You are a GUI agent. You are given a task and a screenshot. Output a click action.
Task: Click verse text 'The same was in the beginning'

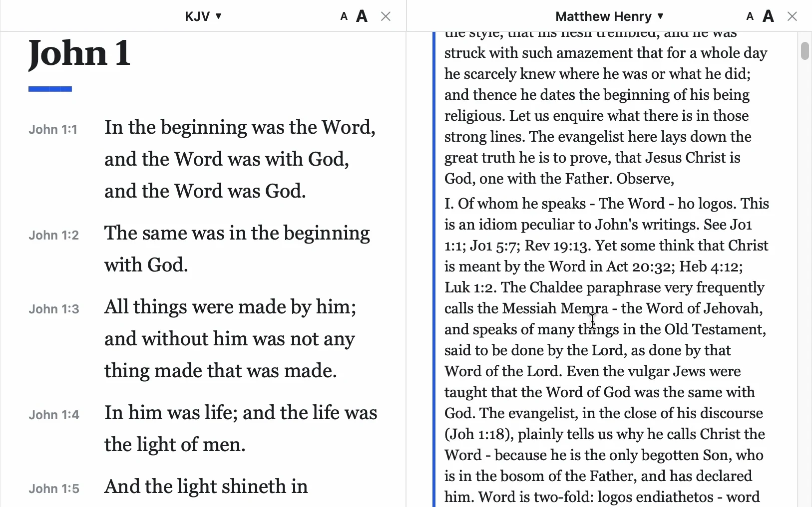pyautogui.click(x=237, y=233)
